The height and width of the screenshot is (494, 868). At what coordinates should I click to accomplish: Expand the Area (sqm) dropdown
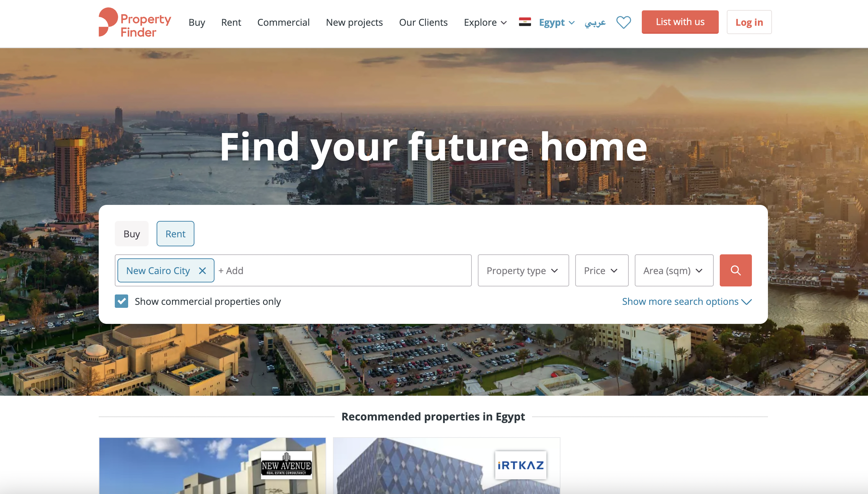point(674,270)
